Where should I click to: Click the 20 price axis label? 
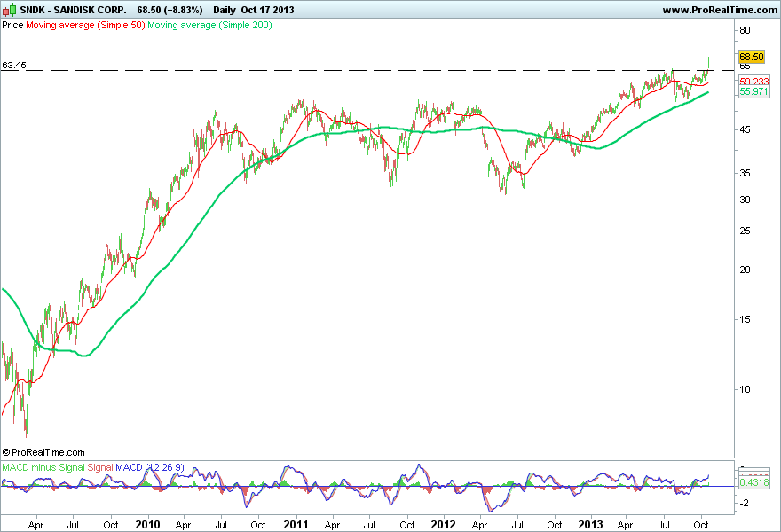click(745, 270)
